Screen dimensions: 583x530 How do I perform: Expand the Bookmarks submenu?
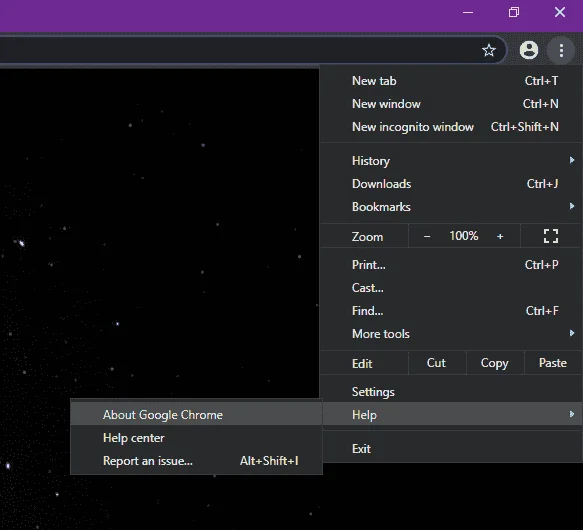tap(452, 207)
